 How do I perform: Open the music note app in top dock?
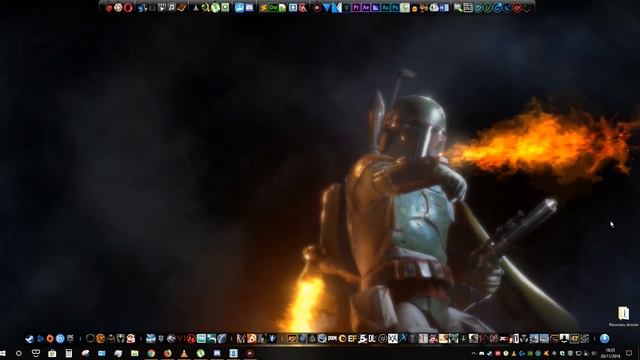tap(172, 7)
